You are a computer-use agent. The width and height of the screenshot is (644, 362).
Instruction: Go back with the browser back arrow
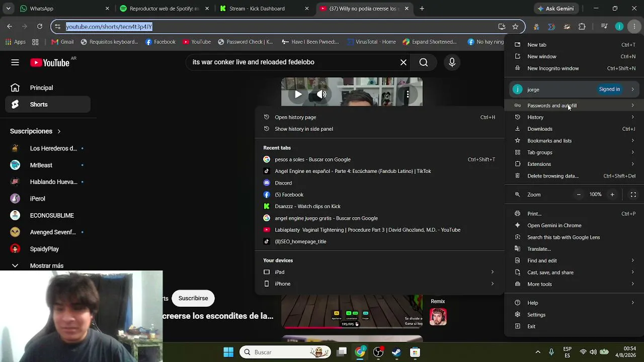(10, 26)
